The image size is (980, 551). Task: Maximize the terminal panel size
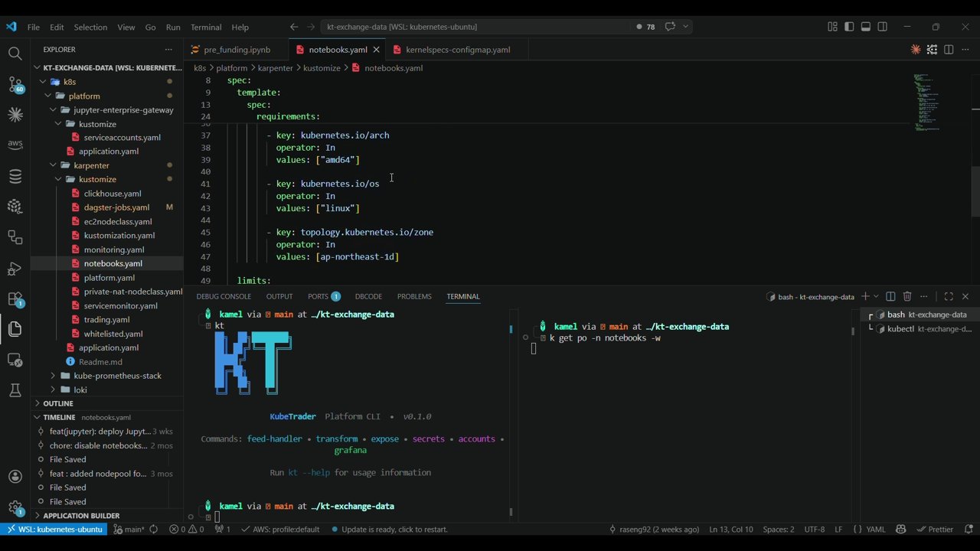949,296
